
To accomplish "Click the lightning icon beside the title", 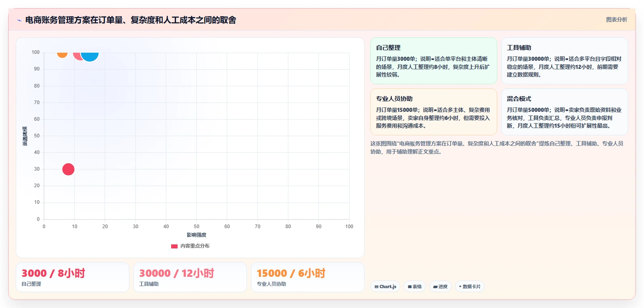I will click(x=19, y=20).
